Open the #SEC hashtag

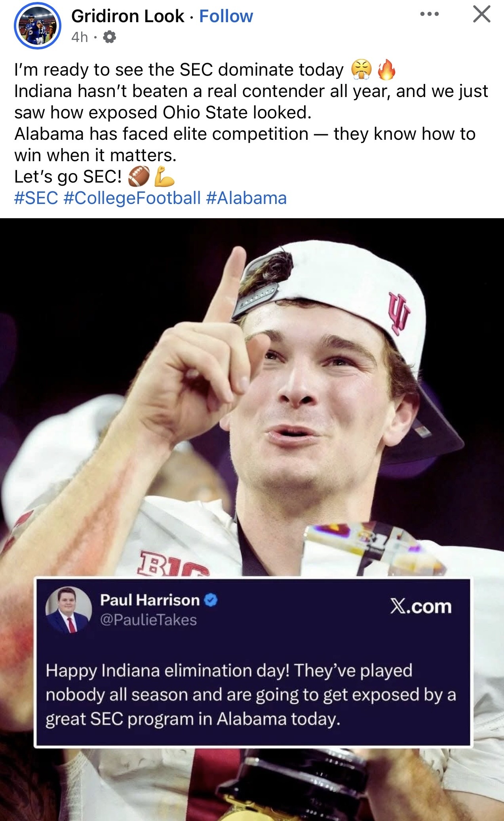click(36, 198)
